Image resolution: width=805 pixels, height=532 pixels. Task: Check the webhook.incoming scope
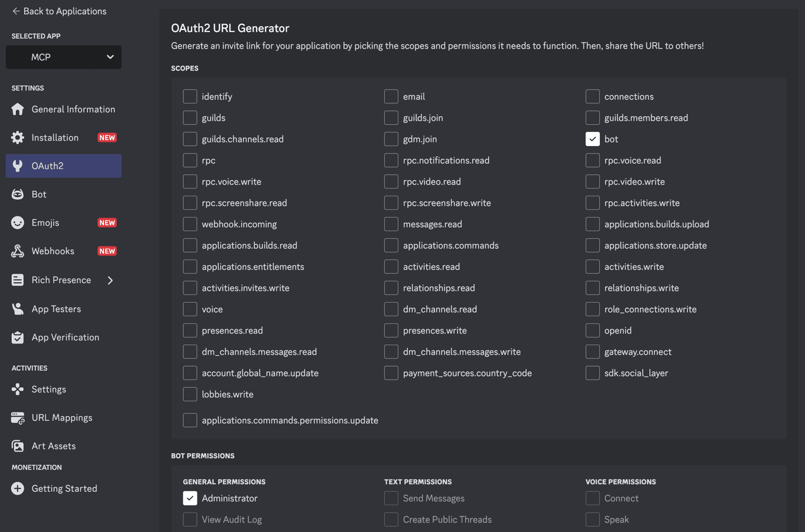(x=190, y=224)
